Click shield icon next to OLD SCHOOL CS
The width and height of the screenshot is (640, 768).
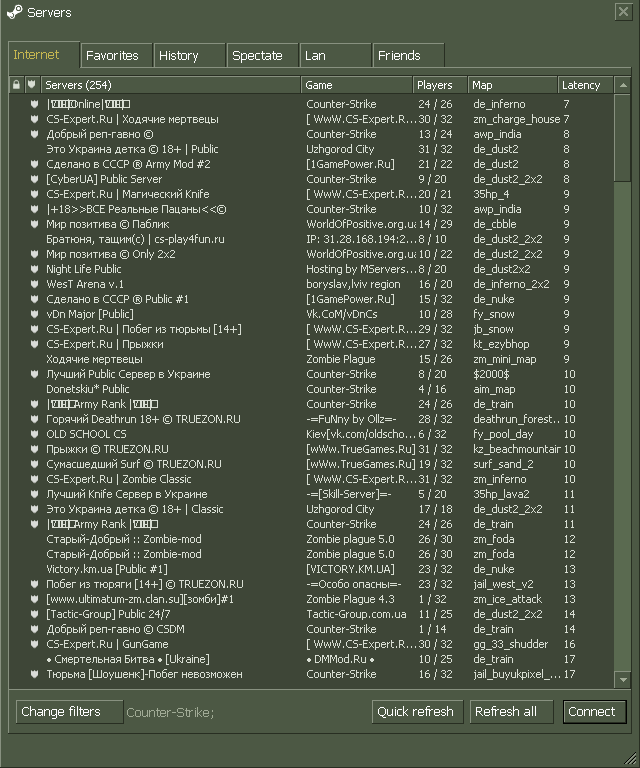point(34,434)
